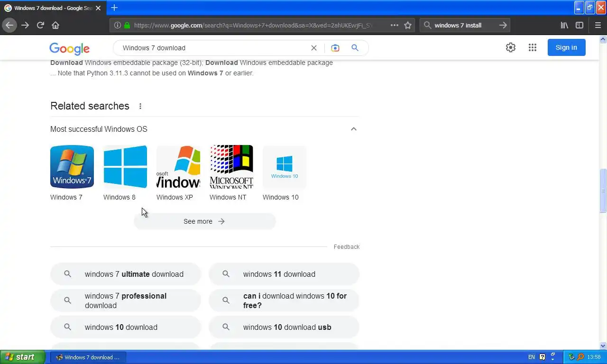Bookmark this page with the star
This screenshot has height=364, width=607.
click(408, 25)
